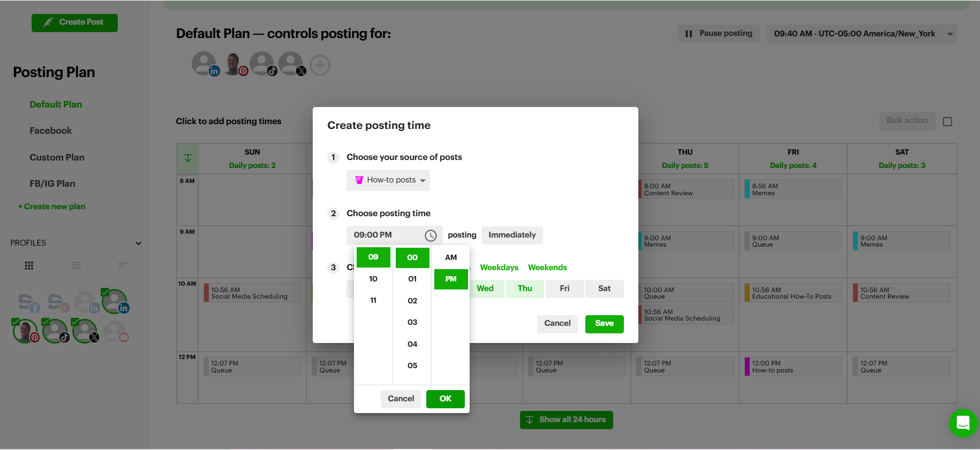Open the FB/IG Plan
The height and width of the screenshot is (450, 980).
point(51,183)
